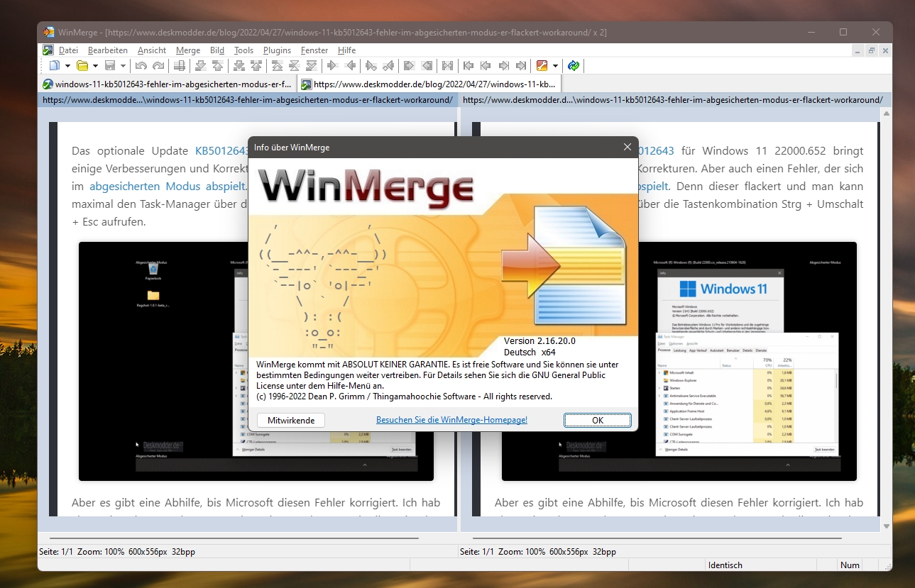Image resolution: width=915 pixels, height=588 pixels.
Task: Close the 'Info über WinMerge' dialog
Action: [627, 148]
